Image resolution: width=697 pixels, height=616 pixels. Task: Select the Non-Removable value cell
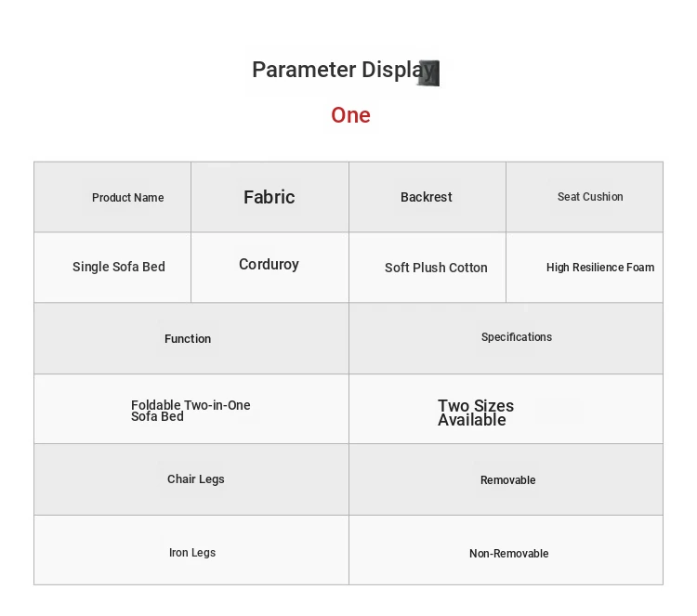(508, 554)
